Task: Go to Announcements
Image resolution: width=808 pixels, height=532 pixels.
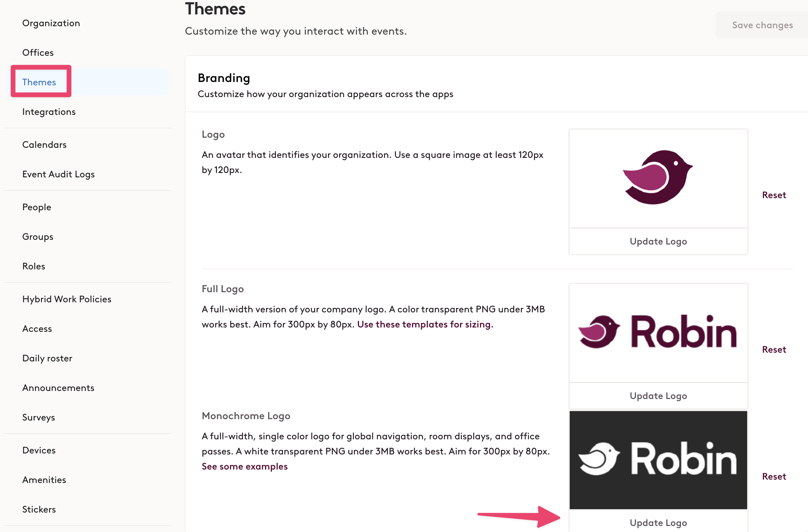Action: pos(58,388)
